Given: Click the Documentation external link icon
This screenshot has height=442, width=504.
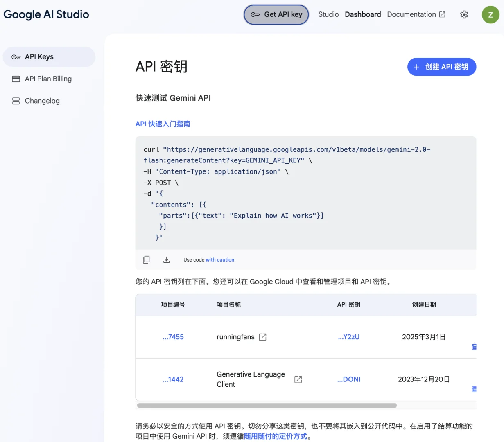Looking at the screenshot, I should tap(442, 14).
